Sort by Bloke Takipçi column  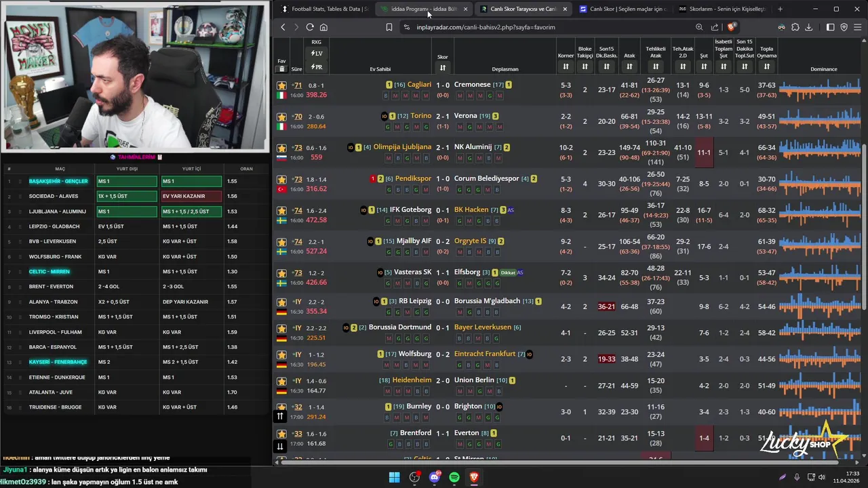point(585,66)
